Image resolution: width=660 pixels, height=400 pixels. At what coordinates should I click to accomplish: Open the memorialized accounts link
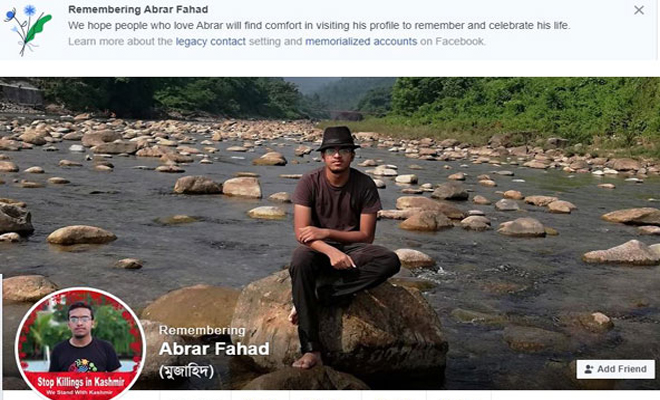pyautogui.click(x=361, y=41)
